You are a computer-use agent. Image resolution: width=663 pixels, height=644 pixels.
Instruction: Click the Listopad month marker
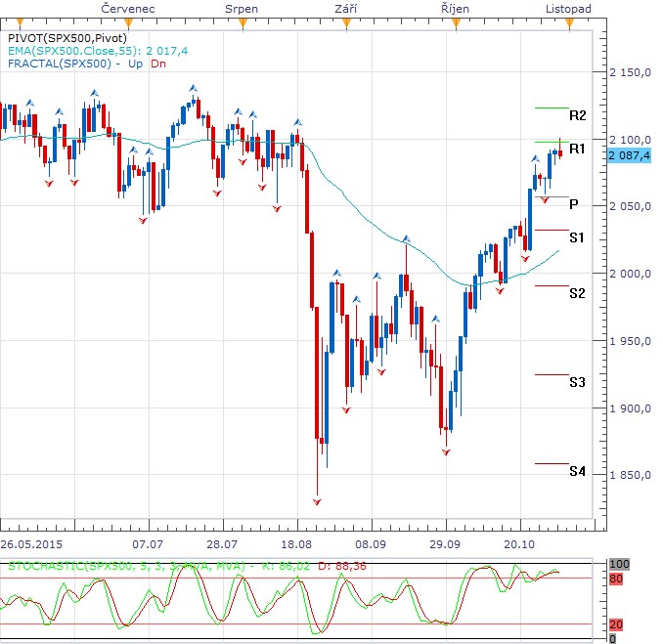point(568,22)
